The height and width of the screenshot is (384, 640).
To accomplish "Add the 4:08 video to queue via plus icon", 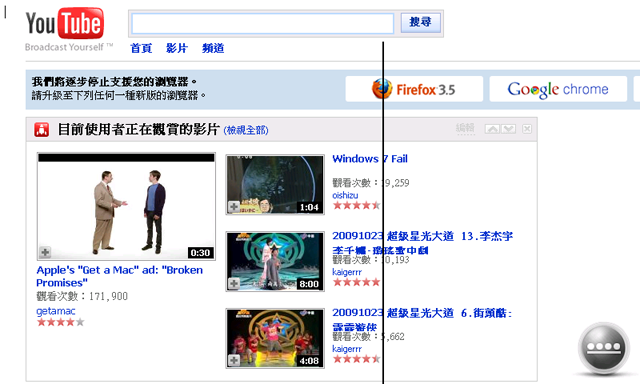I will (x=234, y=360).
